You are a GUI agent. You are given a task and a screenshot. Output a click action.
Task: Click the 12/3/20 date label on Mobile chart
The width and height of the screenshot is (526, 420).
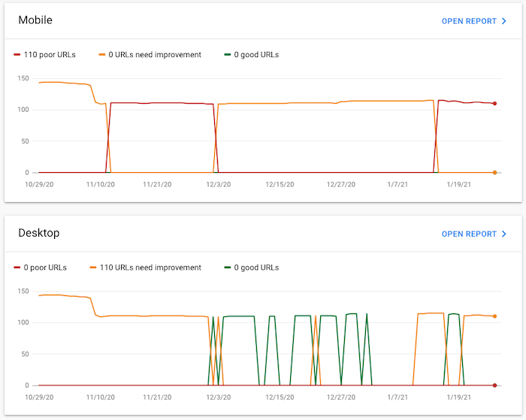pos(219,185)
